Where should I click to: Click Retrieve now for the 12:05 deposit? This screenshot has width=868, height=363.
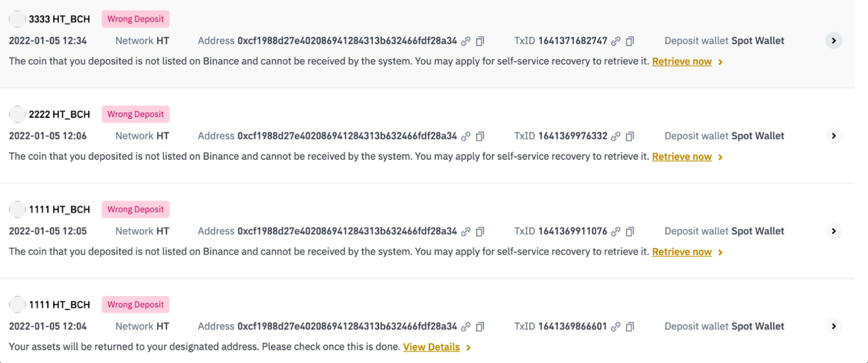click(x=682, y=252)
